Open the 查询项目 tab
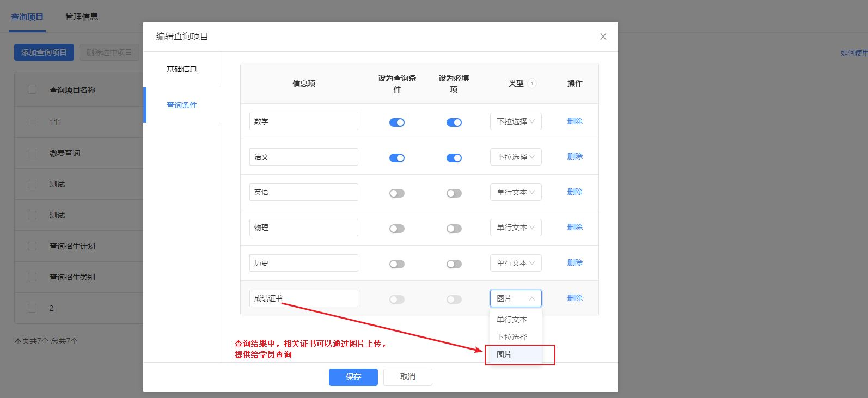The height and width of the screenshot is (398, 868). (27, 17)
